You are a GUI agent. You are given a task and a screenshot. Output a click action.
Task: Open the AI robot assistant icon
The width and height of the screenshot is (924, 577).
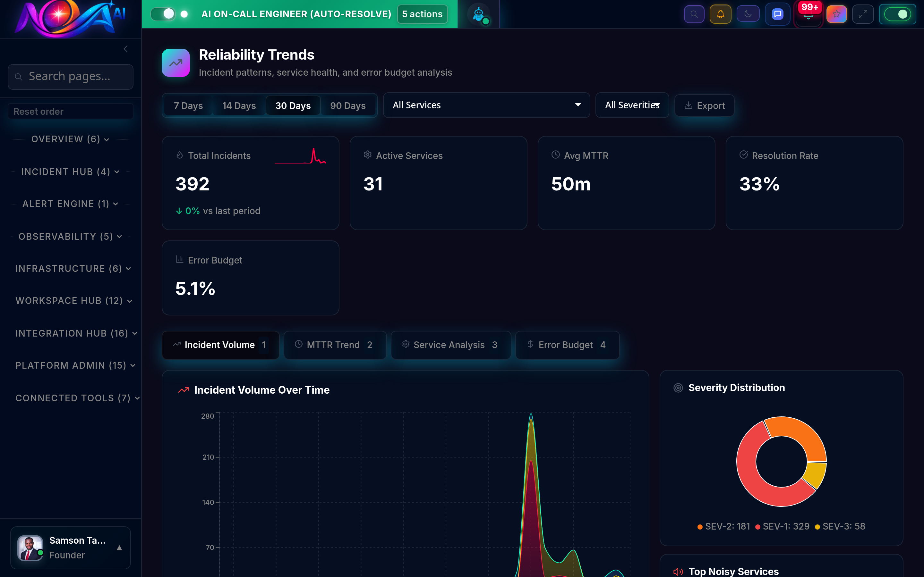click(x=478, y=14)
